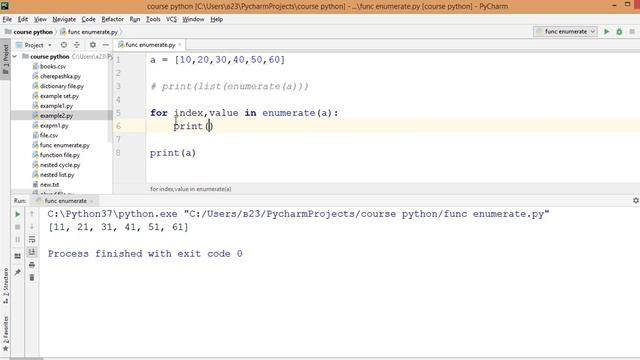Viewport: 640px width, 360px height.
Task: Click the top toolbar Stop square
Action: tap(632, 31)
